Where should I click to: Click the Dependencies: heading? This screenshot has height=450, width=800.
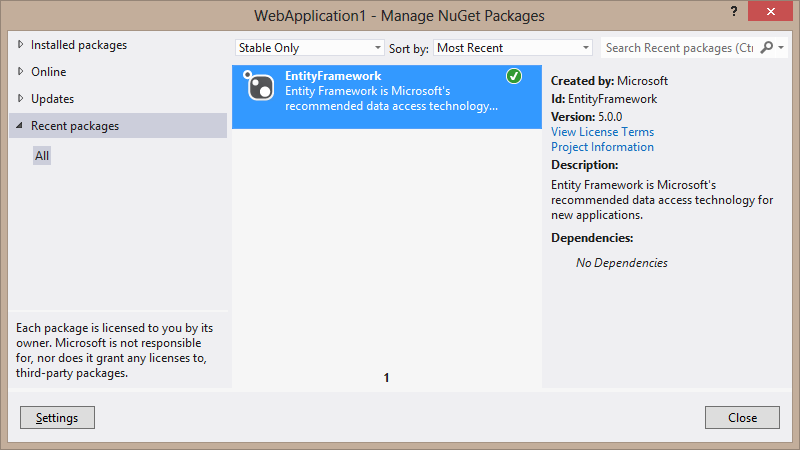[592, 238]
